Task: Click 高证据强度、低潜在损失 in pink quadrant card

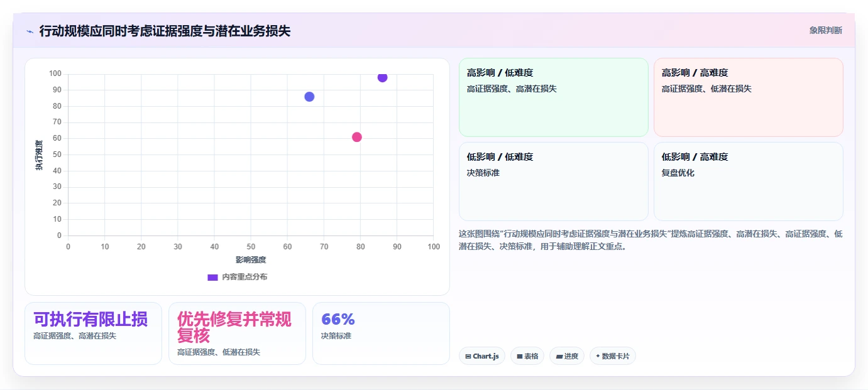Action: click(x=706, y=89)
